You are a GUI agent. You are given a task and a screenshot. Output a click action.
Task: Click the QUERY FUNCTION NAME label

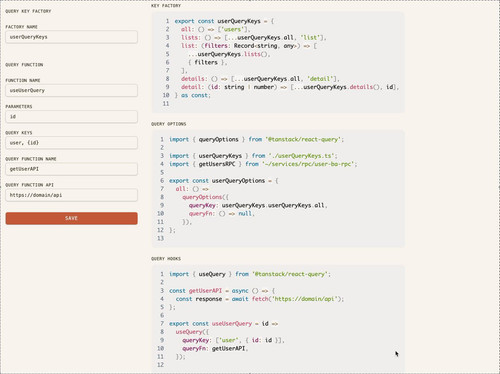(31, 159)
